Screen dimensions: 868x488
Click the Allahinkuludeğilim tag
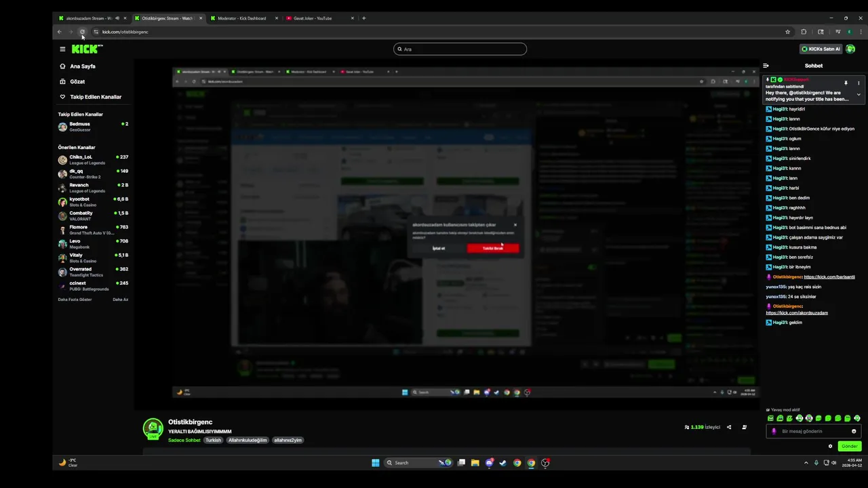pos(248,440)
